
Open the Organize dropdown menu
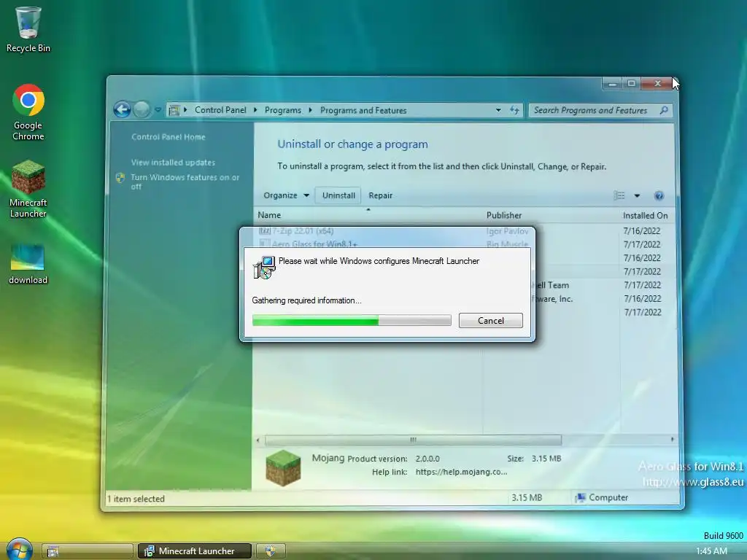[x=286, y=195]
